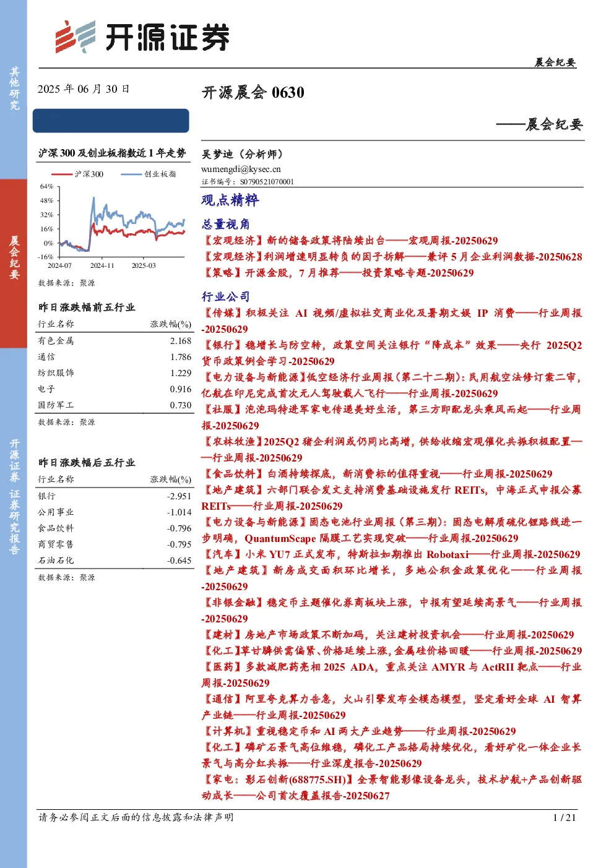Open report 开源金股，7月推荐 投资策略专题
614x868 pixels.
(338, 273)
